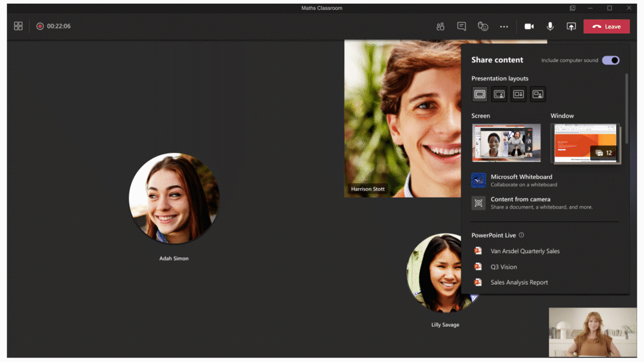The width and height of the screenshot is (644, 362).
Task: Pick the Window thumbnail showing 12 windows
Action: [585, 144]
